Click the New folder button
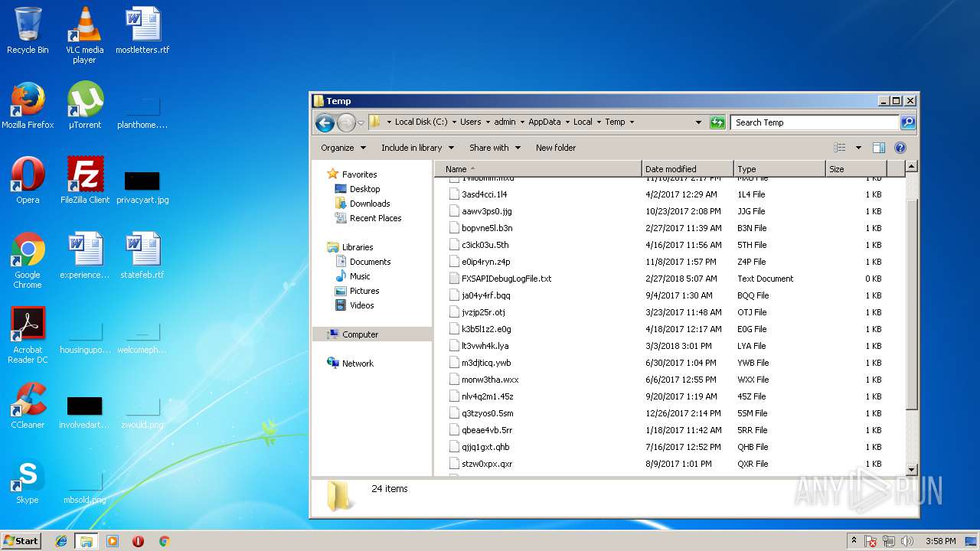Image resolution: width=980 pixels, height=551 pixels. [556, 148]
